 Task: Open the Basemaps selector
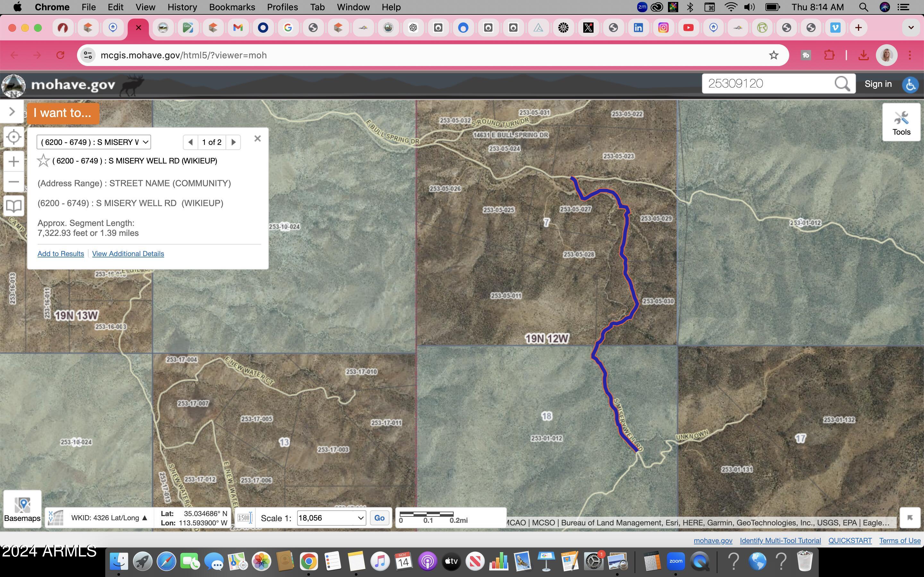pos(22,508)
